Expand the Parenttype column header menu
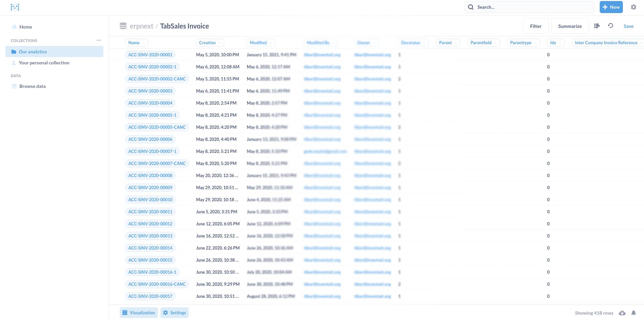 (x=523, y=43)
